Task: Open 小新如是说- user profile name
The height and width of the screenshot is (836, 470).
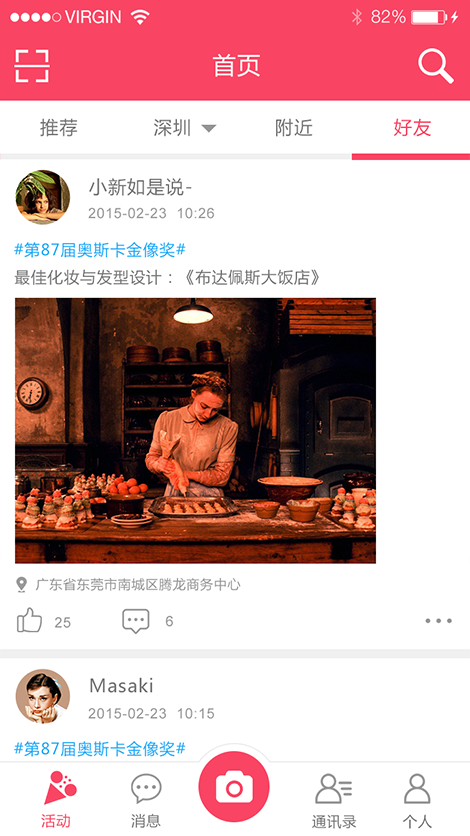Action: coord(140,187)
